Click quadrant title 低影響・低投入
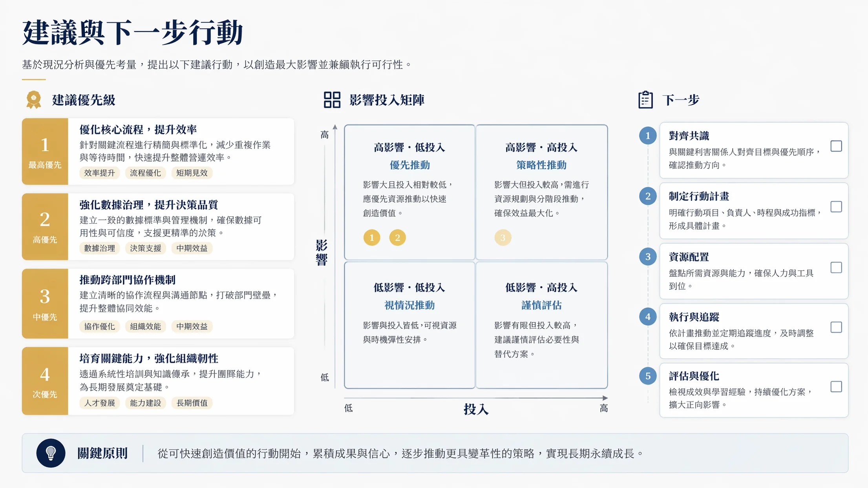The width and height of the screenshot is (868, 488). tap(409, 288)
